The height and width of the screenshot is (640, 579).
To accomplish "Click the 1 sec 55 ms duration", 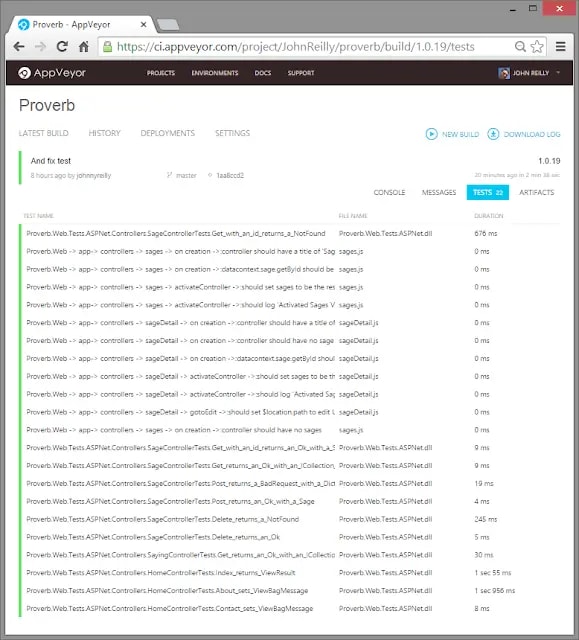I will click(x=492, y=573).
